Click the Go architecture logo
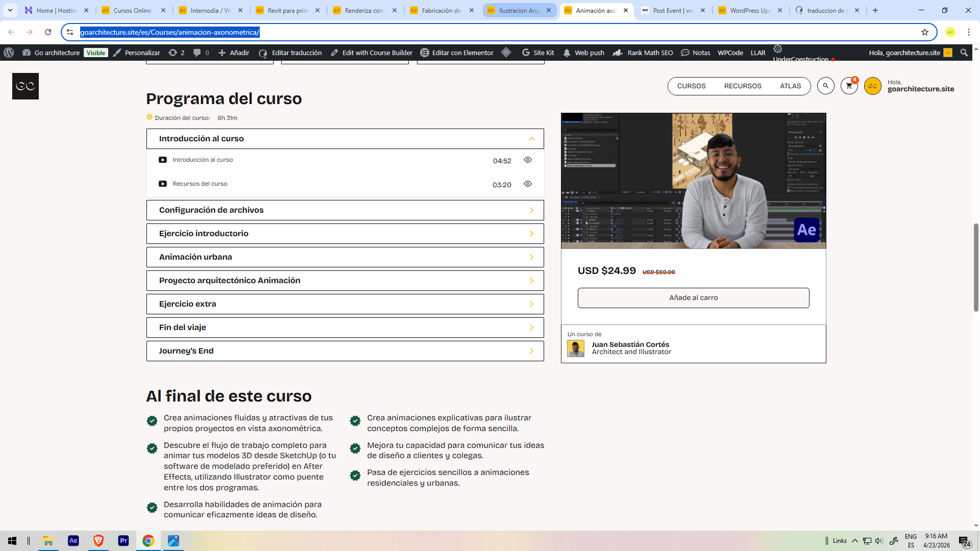The width and height of the screenshot is (980, 551). click(x=25, y=86)
